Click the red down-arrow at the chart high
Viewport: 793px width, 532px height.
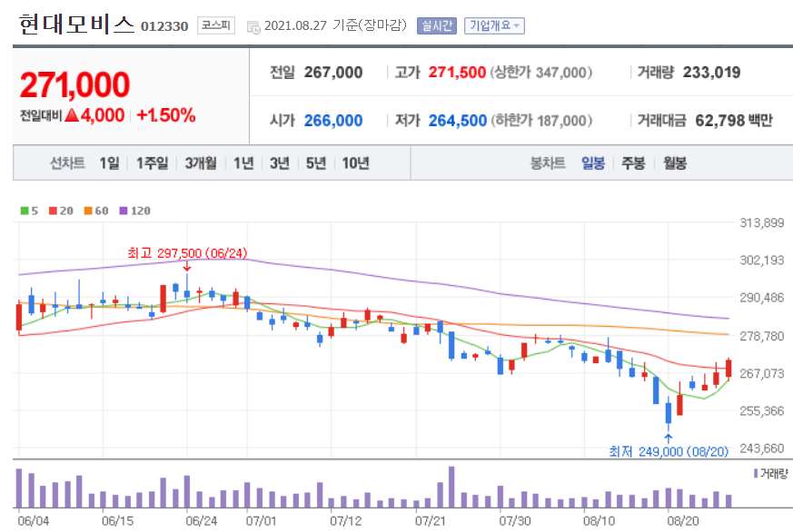point(186,266)
